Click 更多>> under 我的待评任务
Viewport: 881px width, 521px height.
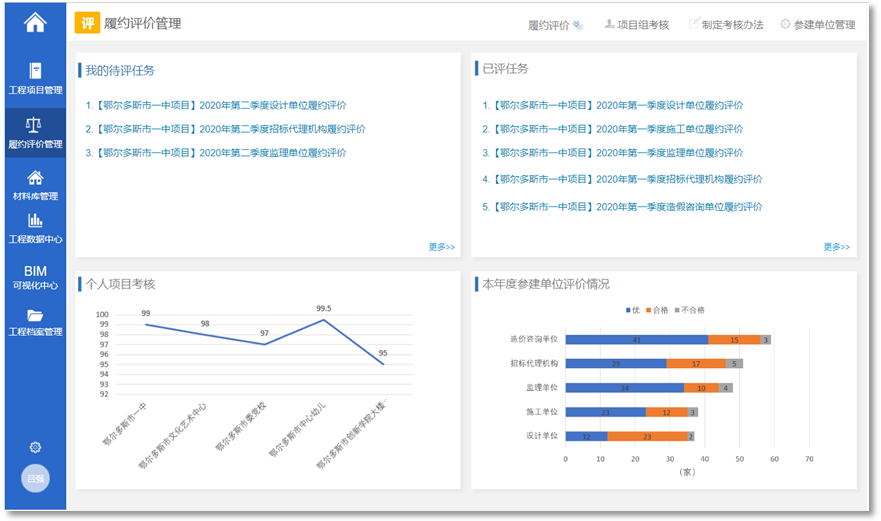click(441, 246)
